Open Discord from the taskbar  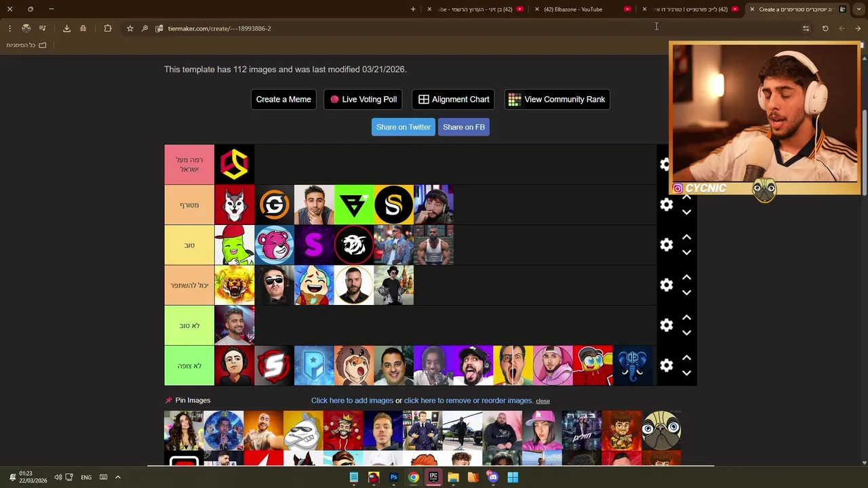pyautogui.click(x=493, y=477)
